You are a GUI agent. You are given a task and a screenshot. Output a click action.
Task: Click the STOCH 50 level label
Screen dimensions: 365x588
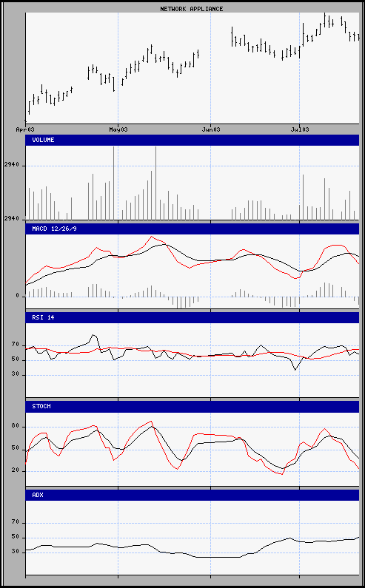tap(16, 448)
